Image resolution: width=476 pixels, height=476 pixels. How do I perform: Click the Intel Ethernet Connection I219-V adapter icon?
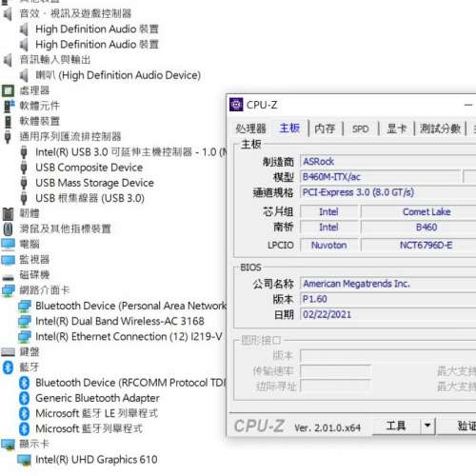coord(24,336)
